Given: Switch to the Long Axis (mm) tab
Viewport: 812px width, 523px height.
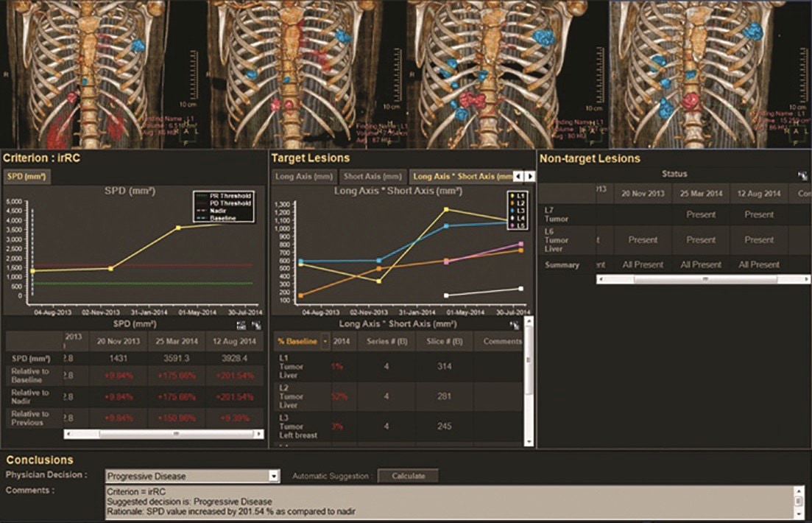Looking at the screenshot, I should click(303, 177).
